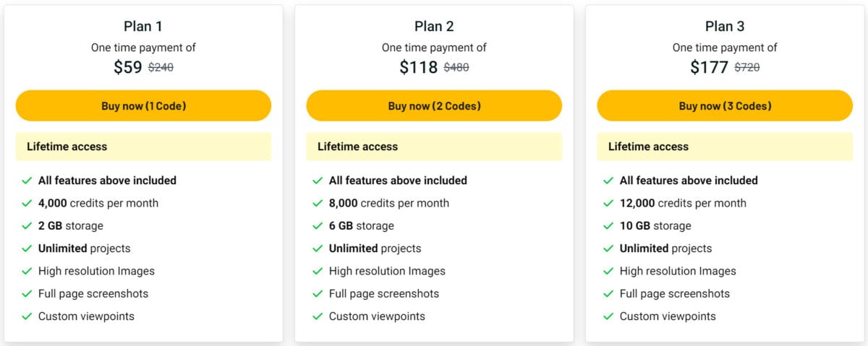868x346 pixels.
Task: Click checkmark beside 8,000 credits per month
Action: pos(318,203)
